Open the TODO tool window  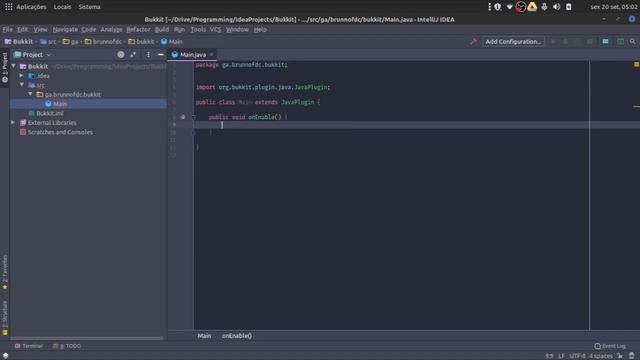[67, 346]
